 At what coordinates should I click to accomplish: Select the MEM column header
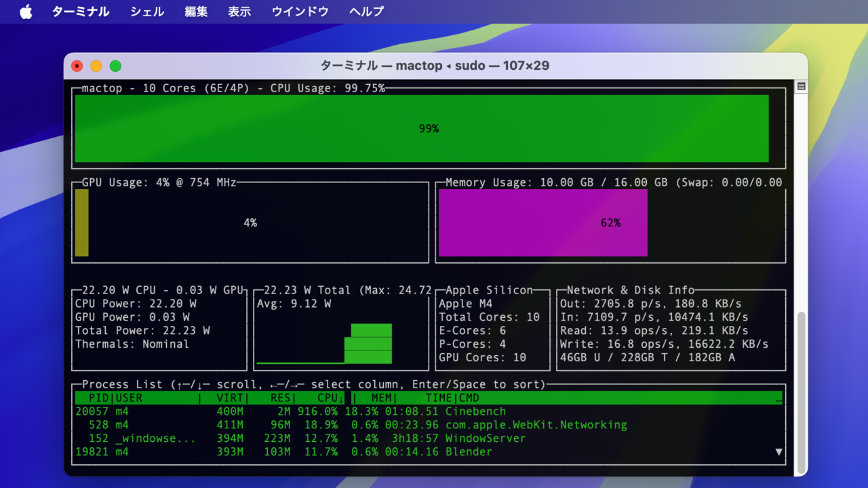pos(381,398)
